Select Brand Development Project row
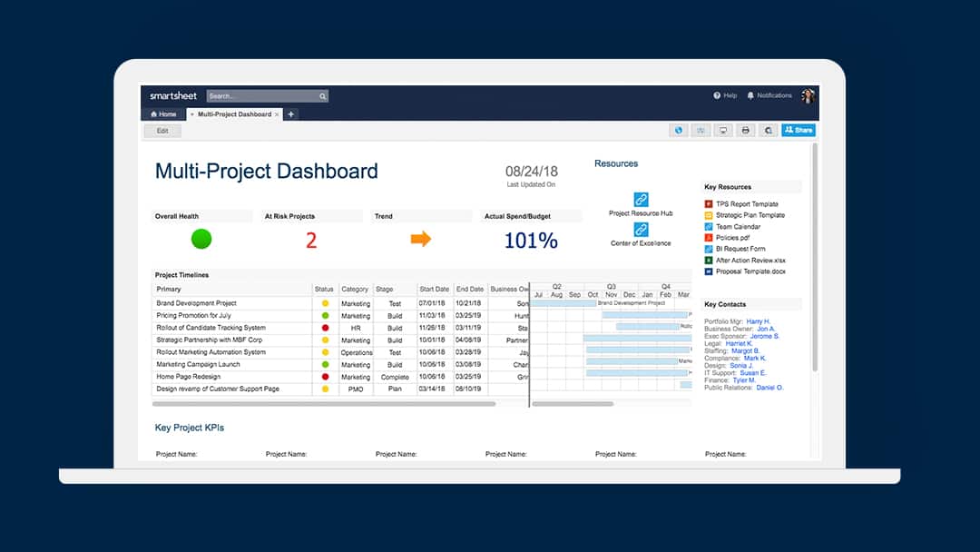Image resolution: width=980 pixels, height=552 pixels. point(340,303)
